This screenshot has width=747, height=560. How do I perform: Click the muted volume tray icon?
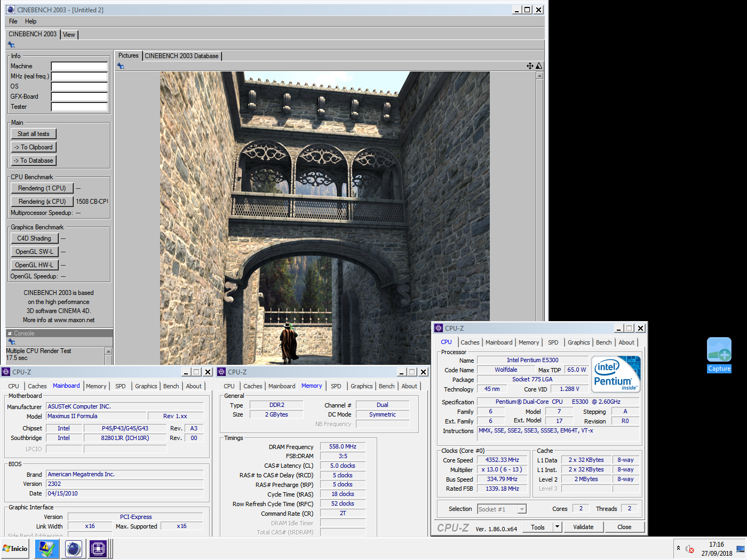click(x=689, y=549)
